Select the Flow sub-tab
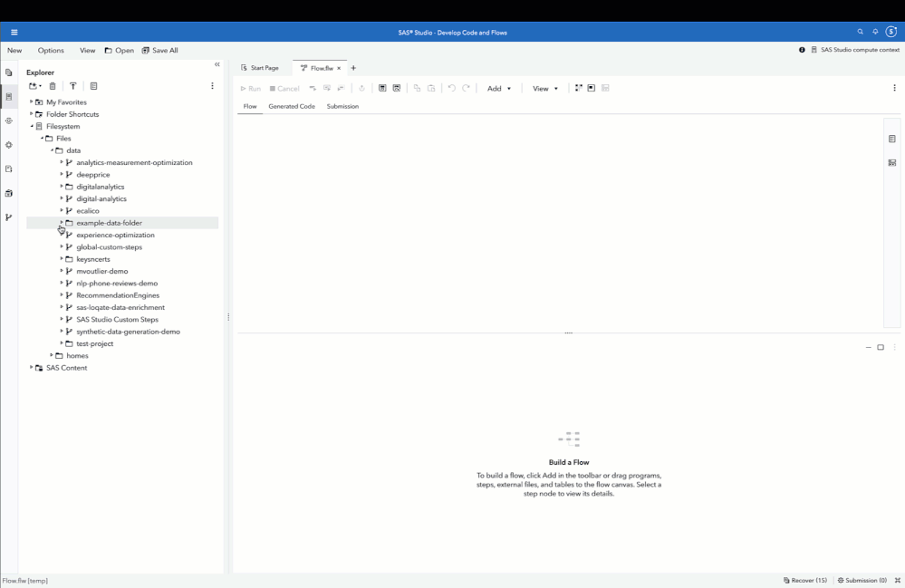The width and height of the screenshot is (905, 588). tap(250, 106)
